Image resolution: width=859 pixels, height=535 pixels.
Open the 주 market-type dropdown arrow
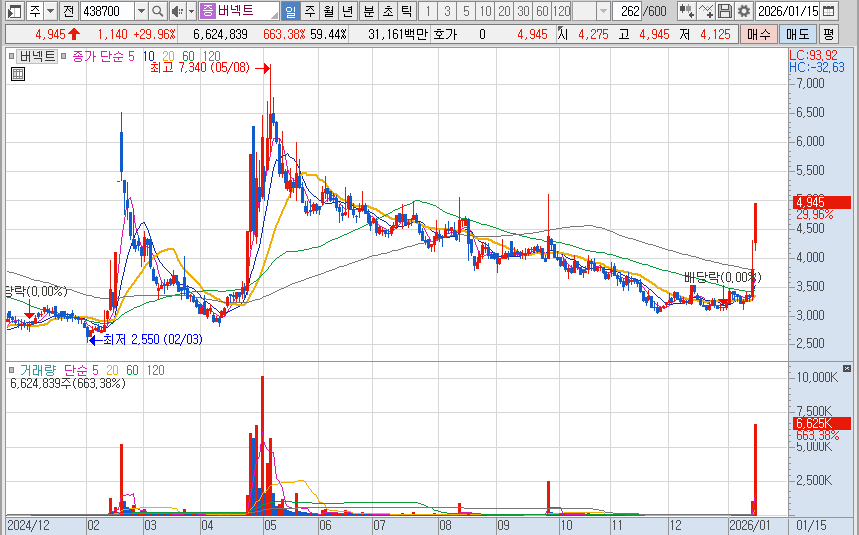coord(50,10)
